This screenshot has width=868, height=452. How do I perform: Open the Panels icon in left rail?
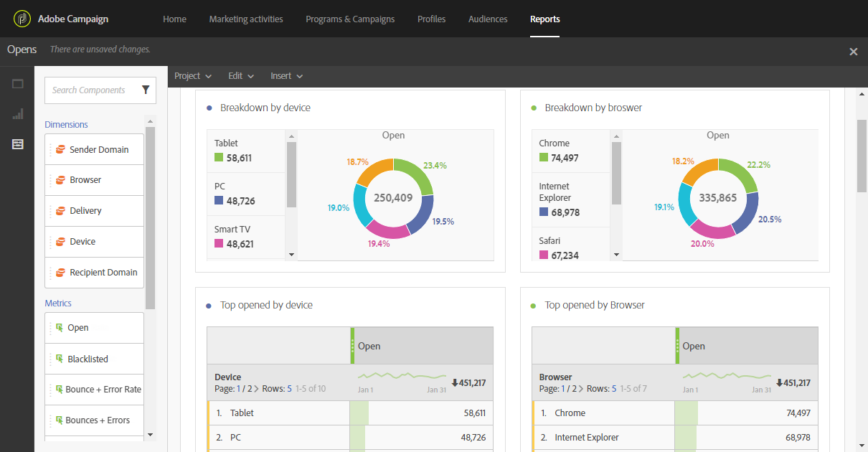pos(18,83)
